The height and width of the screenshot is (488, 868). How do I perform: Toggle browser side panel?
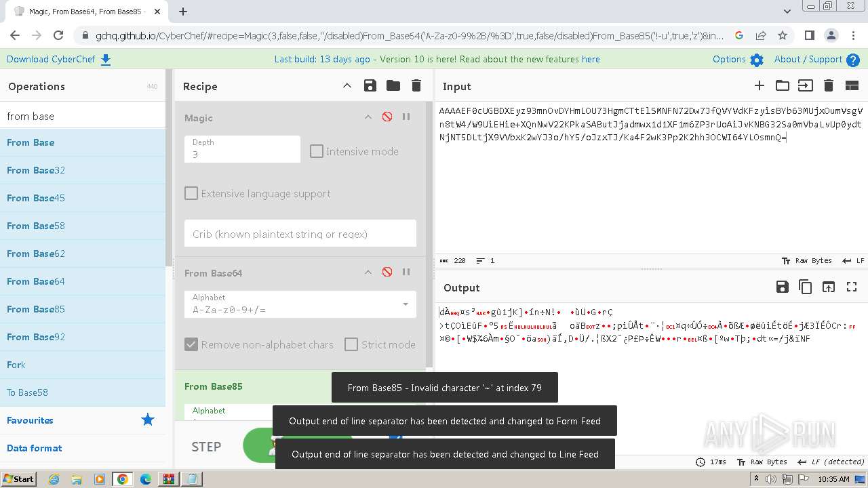pyautogui.click(x=810, y=35)
